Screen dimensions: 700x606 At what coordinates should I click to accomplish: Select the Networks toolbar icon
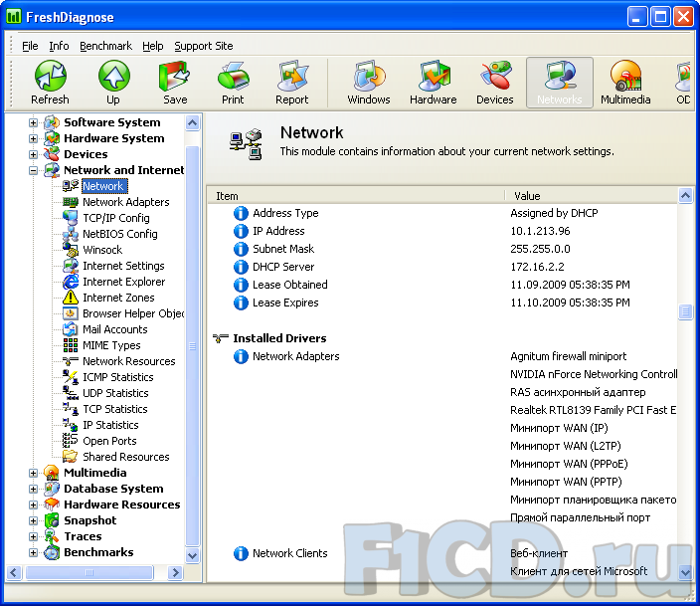[x=560, y=84]
